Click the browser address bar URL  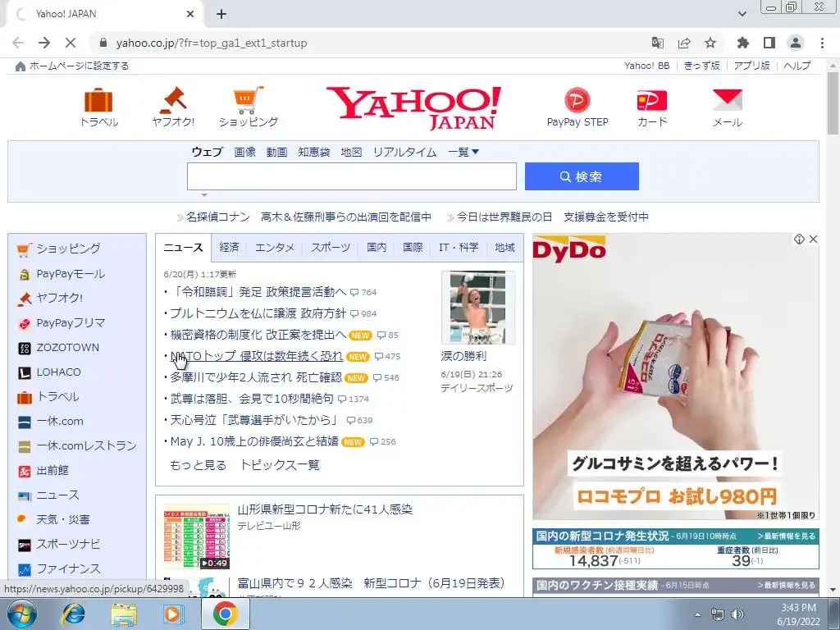coord(212,43)
